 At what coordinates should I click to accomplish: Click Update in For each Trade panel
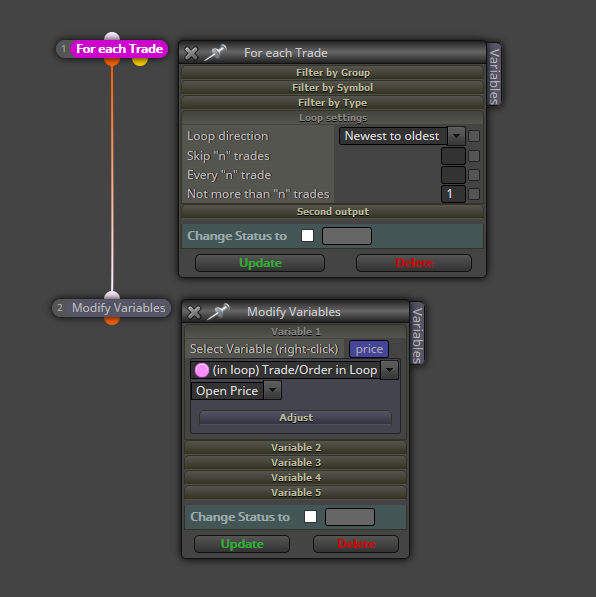[x=260, y=263]
